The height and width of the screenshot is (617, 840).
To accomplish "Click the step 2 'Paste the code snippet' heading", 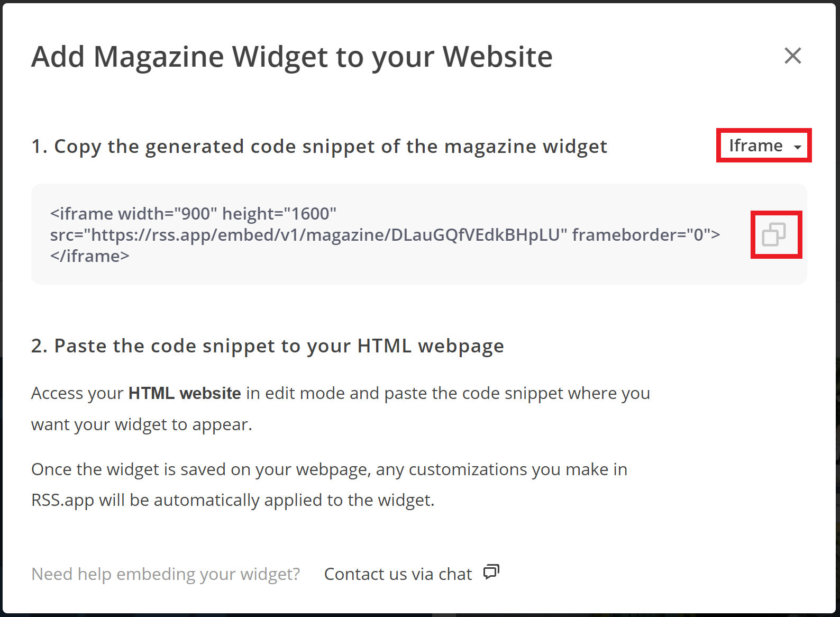I will tap(268, 346).
